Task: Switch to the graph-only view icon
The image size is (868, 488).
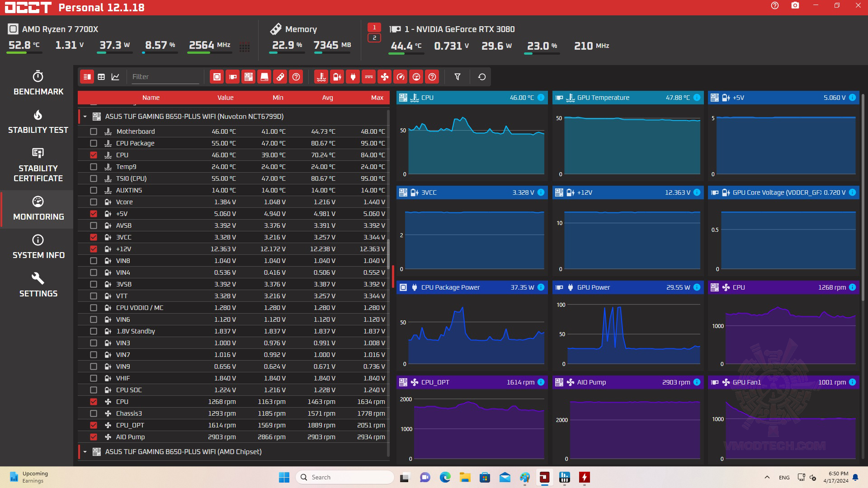Action: (x=115, y=77)
